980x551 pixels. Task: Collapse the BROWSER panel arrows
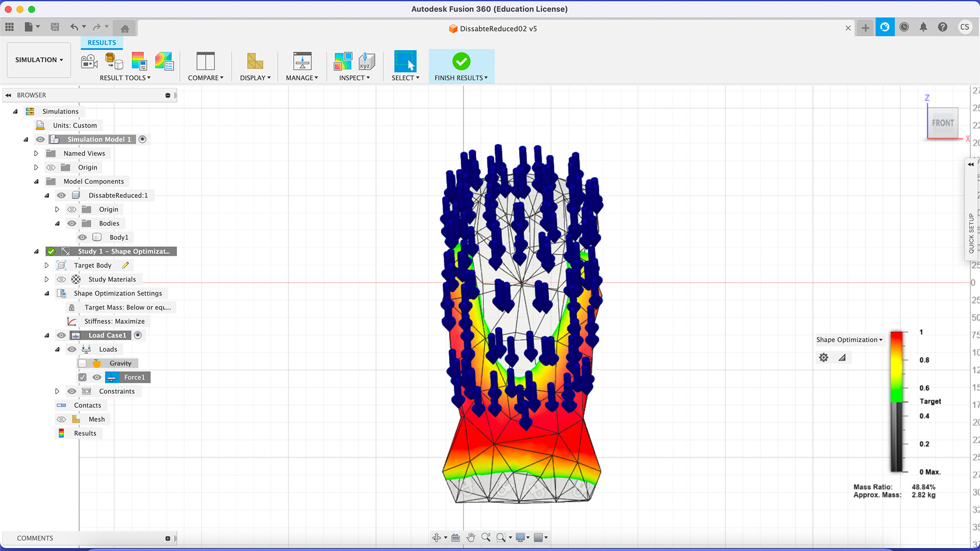[x=8, y=95]
